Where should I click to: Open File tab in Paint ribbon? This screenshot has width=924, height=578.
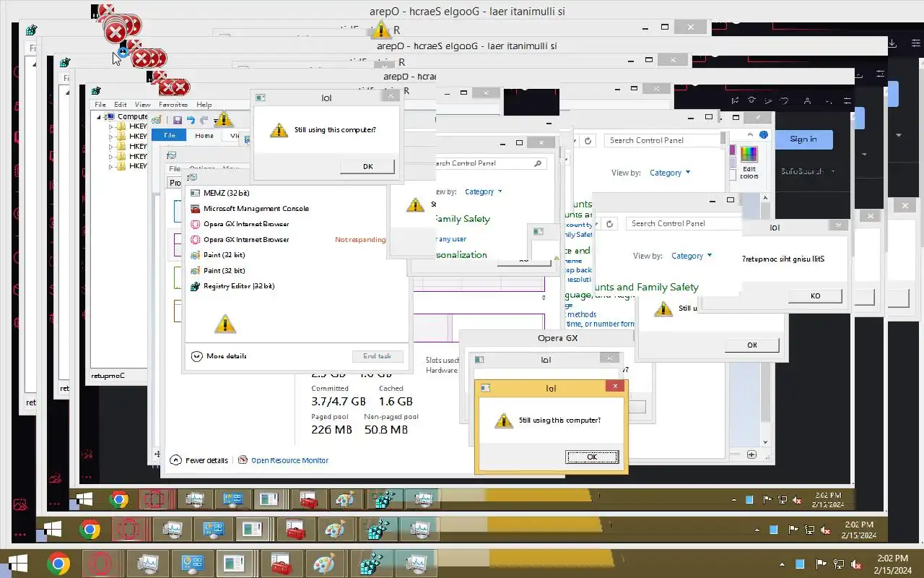170,135
